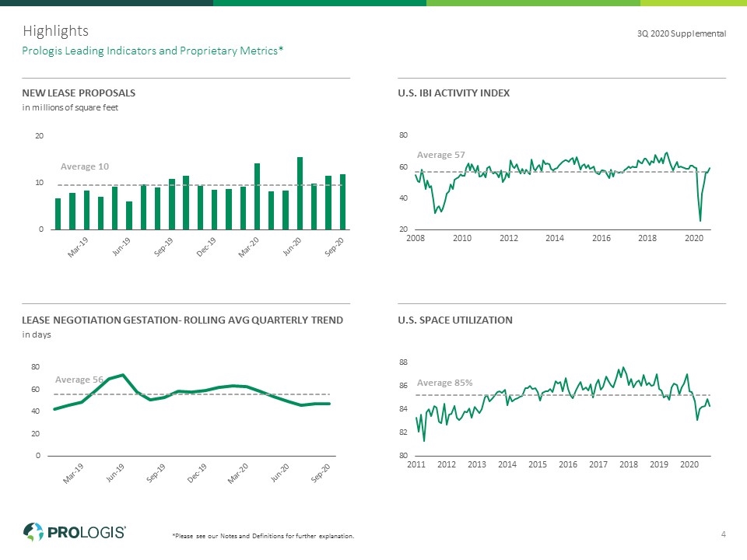Click the 'Average 10' label

point(84,166)
